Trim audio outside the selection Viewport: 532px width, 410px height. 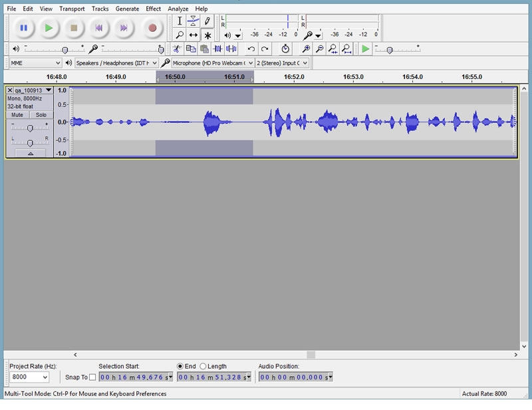tap(217, 49)
